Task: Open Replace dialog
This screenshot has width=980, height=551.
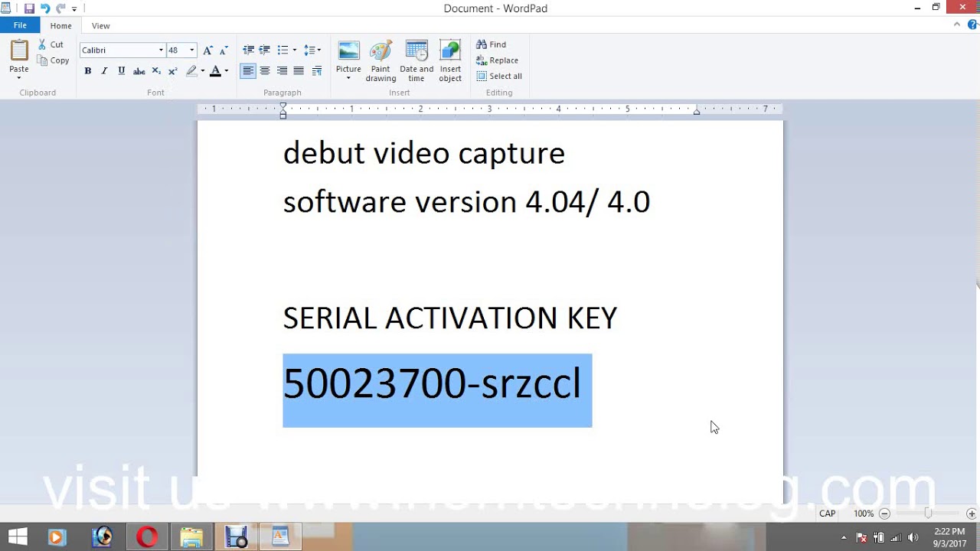Action: tap(497, 60)
